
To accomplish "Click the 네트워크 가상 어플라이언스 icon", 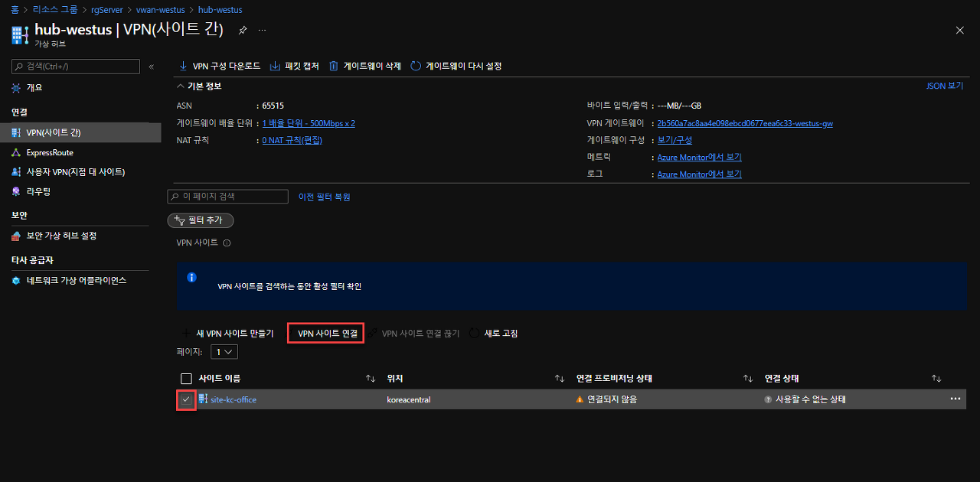I will 16,280.
